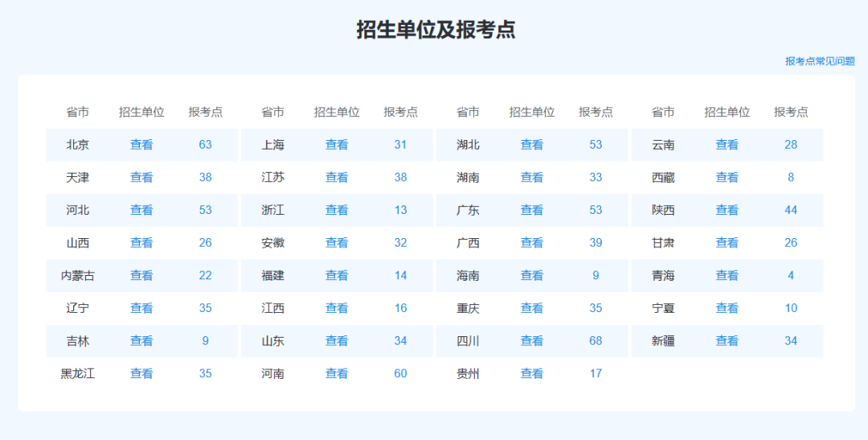The height and width of the screenshot is (440, 868).
Task: Open 北京's 63 exam sites count
Action: pyautogui.click(x=205, y=145)
